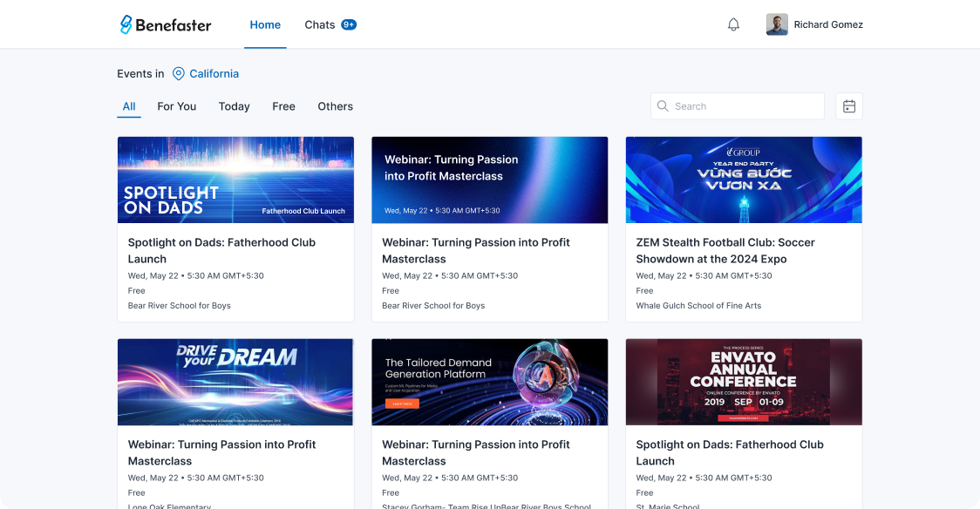Screen dimensions: 980x509
Task: Filter events by Today
Action: click(234, 106)
